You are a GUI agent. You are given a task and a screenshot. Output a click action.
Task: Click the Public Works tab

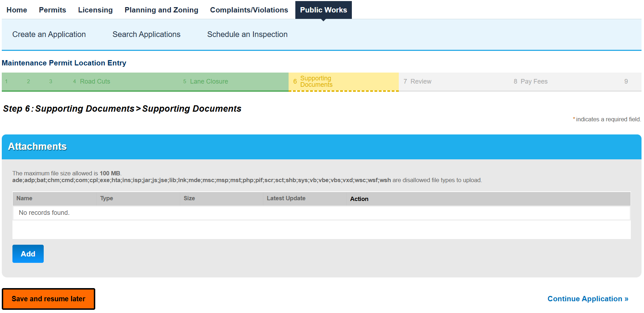(323, 10)
